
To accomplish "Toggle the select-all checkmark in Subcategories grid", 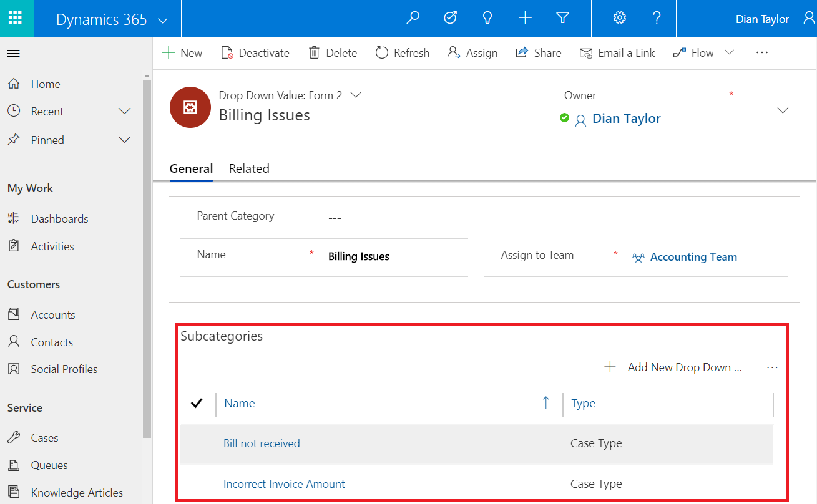I will coord(197,404).
